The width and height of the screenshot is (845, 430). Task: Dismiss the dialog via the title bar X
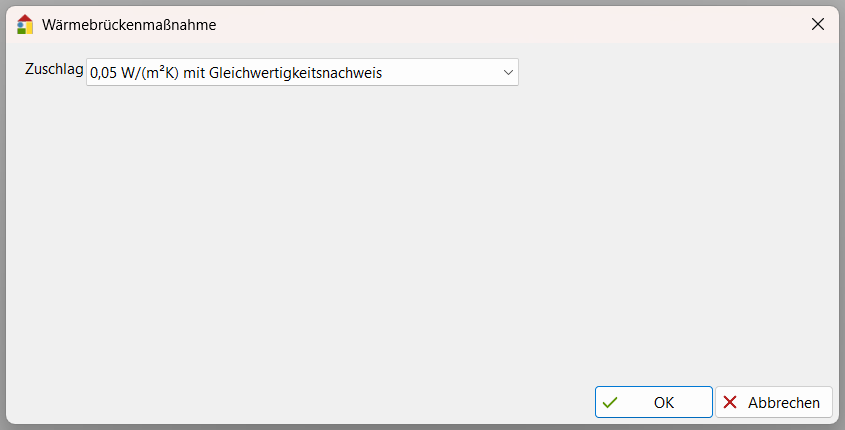click(818, 24)
